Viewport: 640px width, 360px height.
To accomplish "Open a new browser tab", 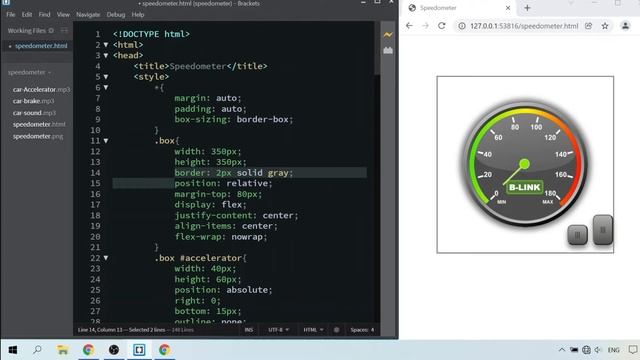I will [527, 8].
